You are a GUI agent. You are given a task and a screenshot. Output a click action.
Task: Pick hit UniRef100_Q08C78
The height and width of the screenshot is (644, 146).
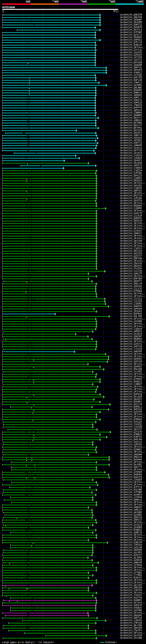coord(131,213)
